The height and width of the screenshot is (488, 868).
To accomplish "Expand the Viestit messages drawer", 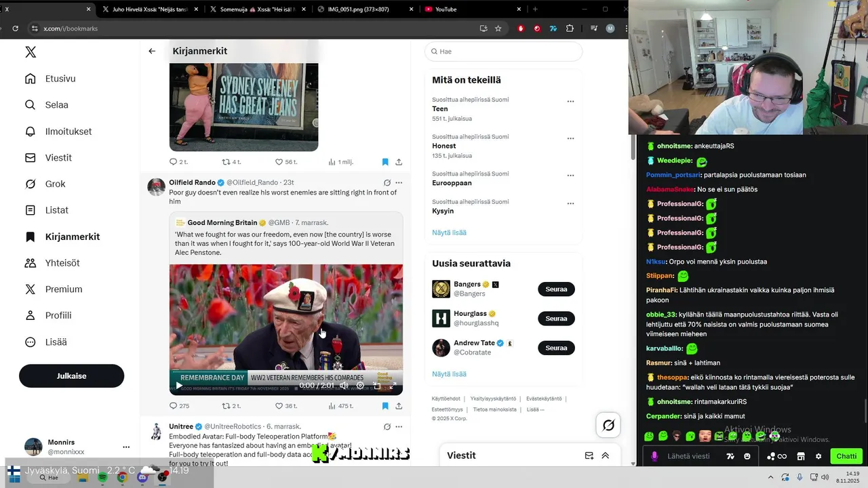I will pyautogui.click(x=606, y=455).
